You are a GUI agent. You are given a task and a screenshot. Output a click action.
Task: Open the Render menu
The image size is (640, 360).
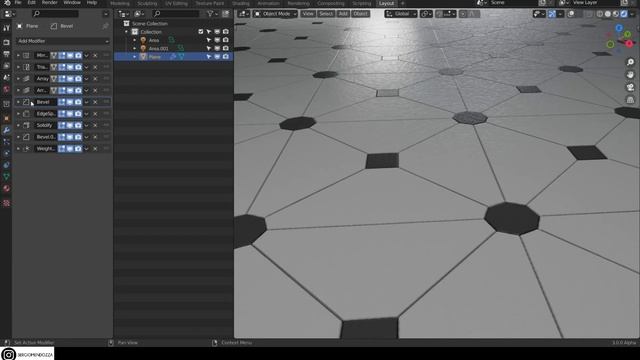coord(50,2)
